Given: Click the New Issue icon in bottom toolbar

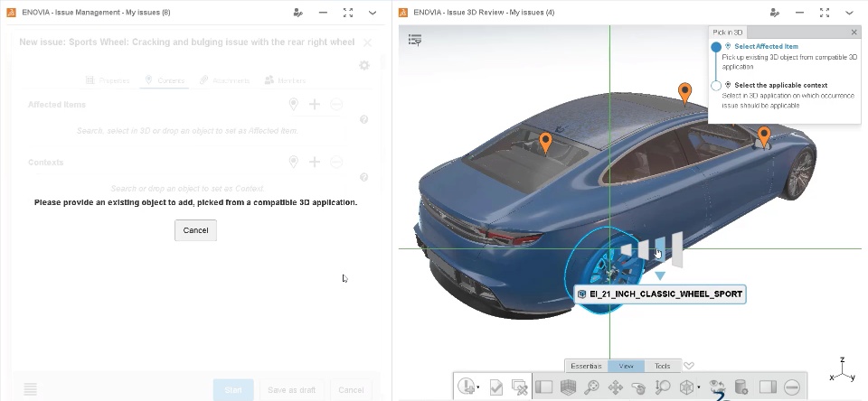Looking at the screenshot, I should 467,386.
